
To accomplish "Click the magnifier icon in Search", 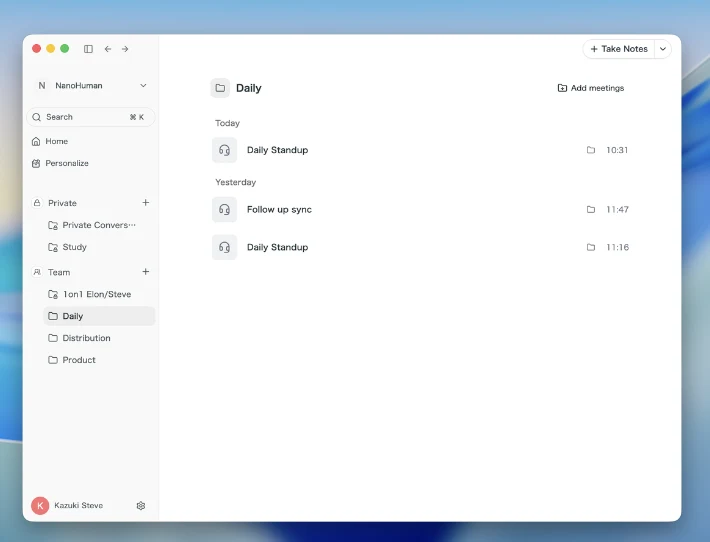I will (37, 117).
